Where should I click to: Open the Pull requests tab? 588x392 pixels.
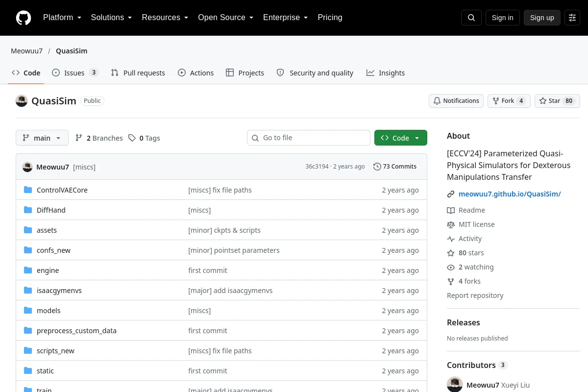138,73
